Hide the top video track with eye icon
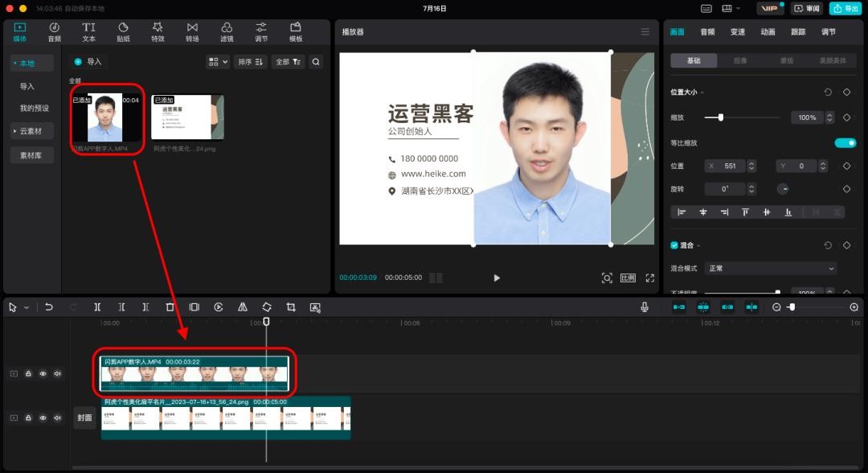The image size is (868, 473). coord(43,373)
